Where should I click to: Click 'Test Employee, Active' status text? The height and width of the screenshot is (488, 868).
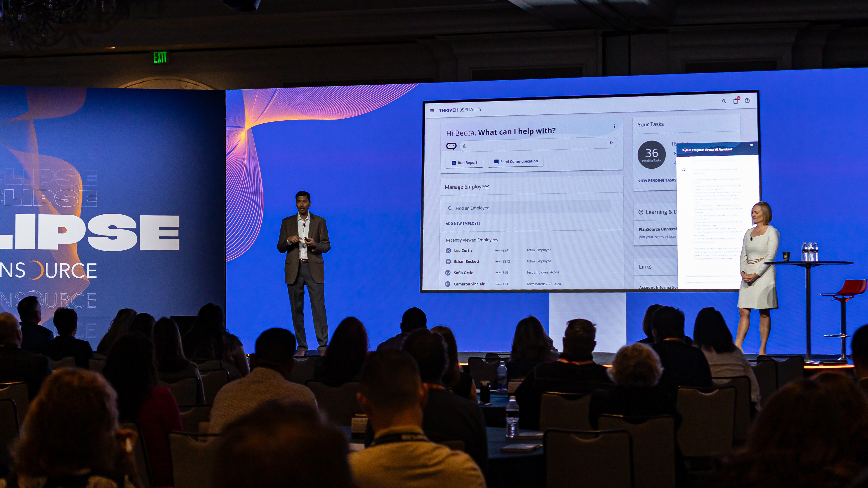[543, 272]
